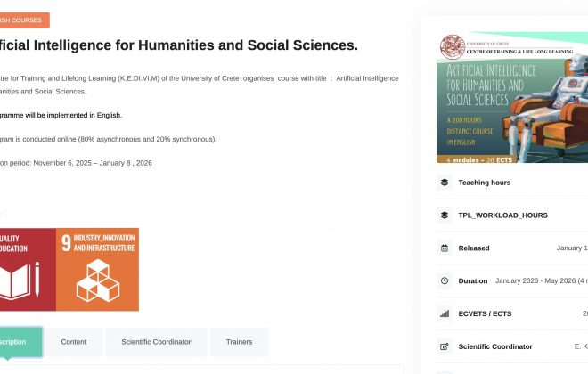Viewport: 588px width, 374px height.
Task: Click the Industry, Innovation and Infrastructure badge
Action: click(x=97, y=270)
